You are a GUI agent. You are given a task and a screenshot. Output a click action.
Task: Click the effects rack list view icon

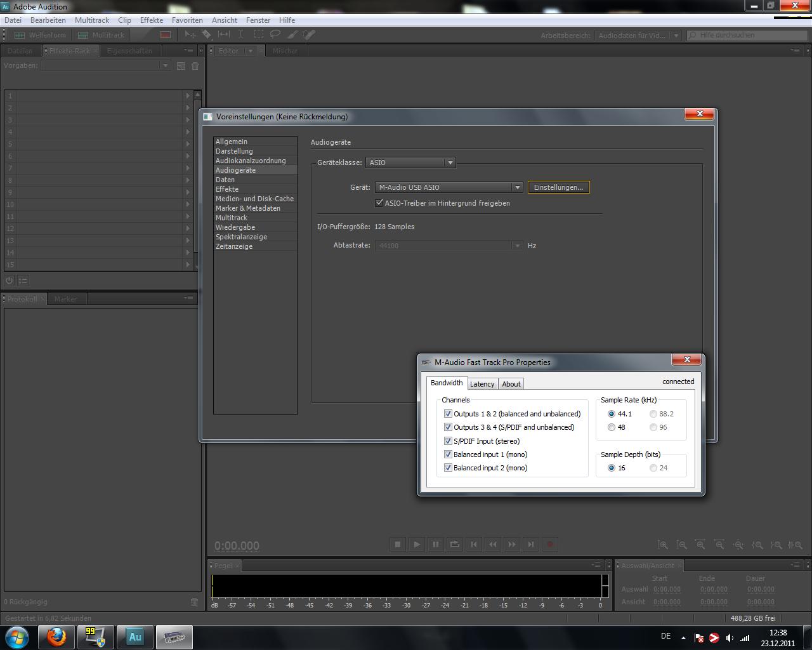click(x=23, y=280)
